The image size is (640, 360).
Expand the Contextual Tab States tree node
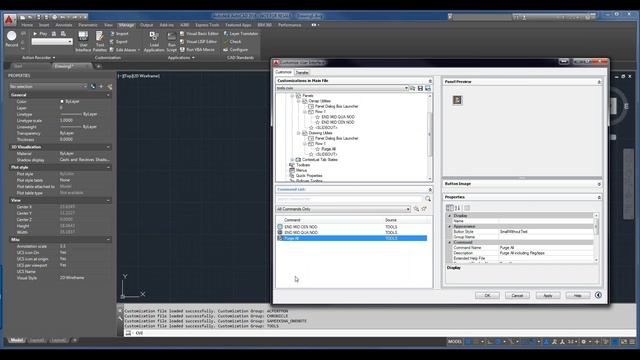292,160
